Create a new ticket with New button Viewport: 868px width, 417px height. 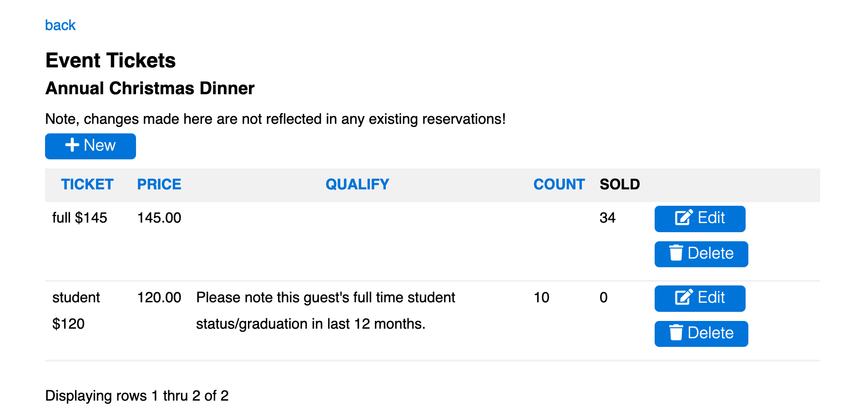pos(91,146)
